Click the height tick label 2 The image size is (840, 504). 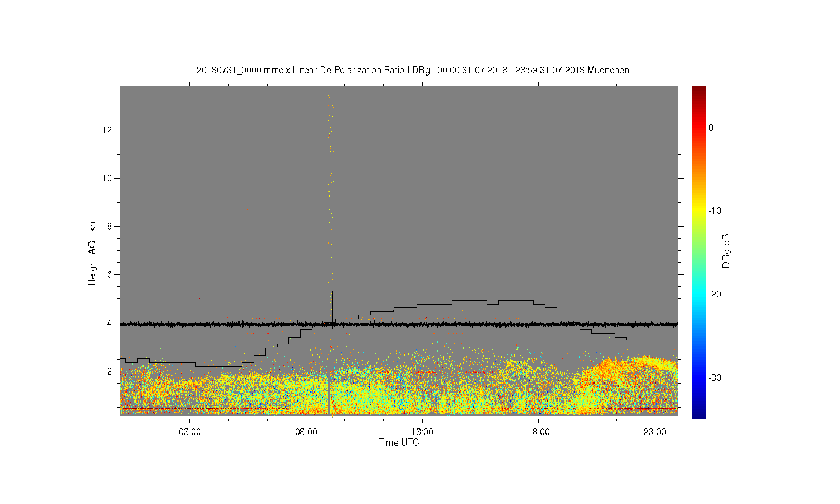pos(110,371)
